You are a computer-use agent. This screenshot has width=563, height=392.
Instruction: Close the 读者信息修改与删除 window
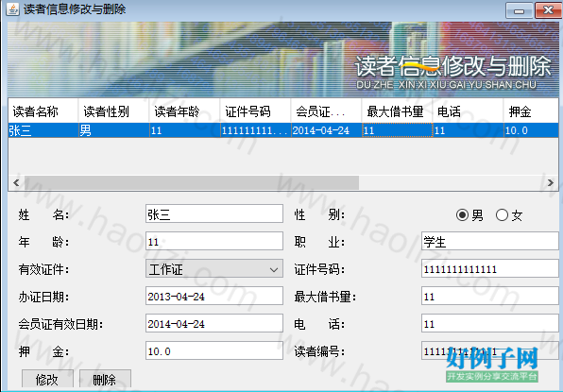(x=548, y=10)
